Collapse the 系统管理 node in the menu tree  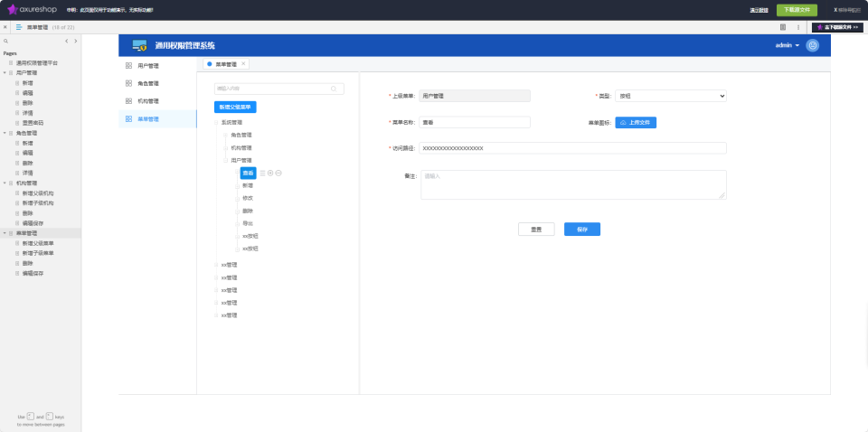tap(216, 123)
